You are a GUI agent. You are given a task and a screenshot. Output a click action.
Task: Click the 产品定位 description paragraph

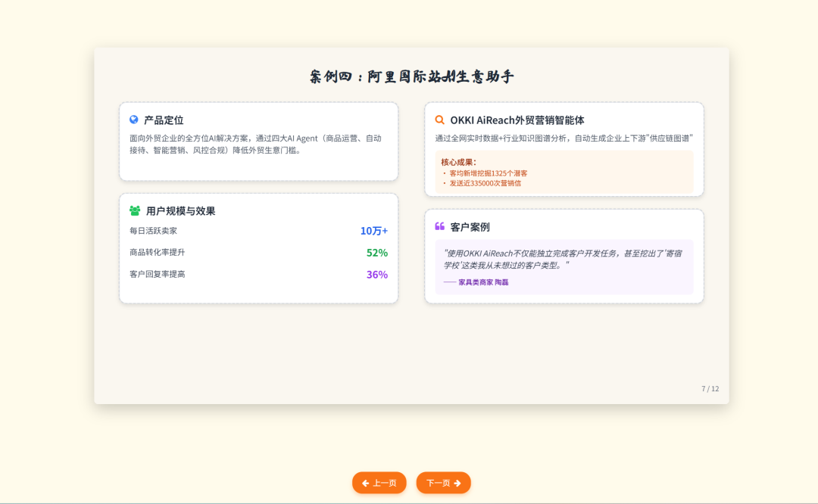tap(256, 145)
